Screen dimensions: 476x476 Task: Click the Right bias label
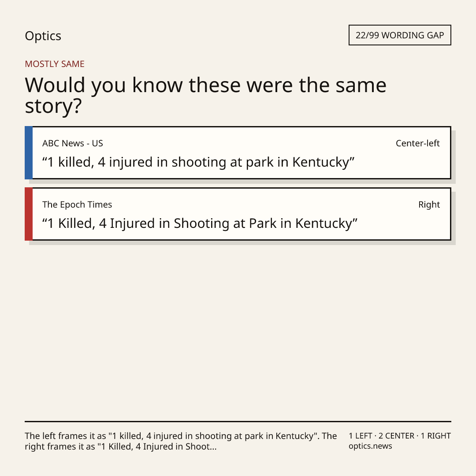click(429, 205)
